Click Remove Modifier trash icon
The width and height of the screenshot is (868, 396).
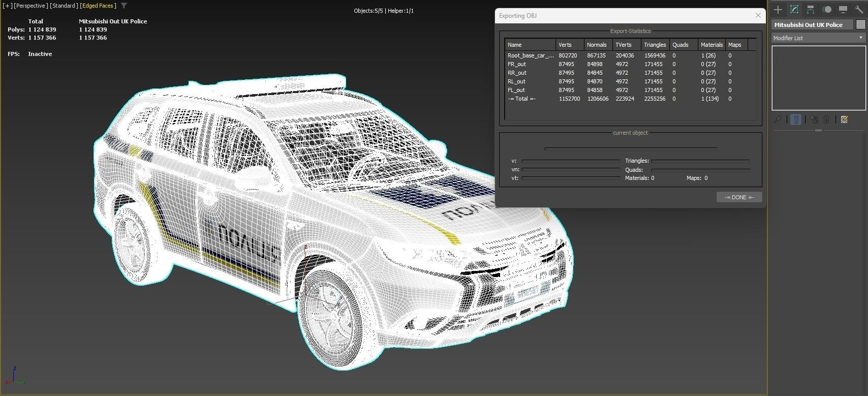click(x=826, y=119)
